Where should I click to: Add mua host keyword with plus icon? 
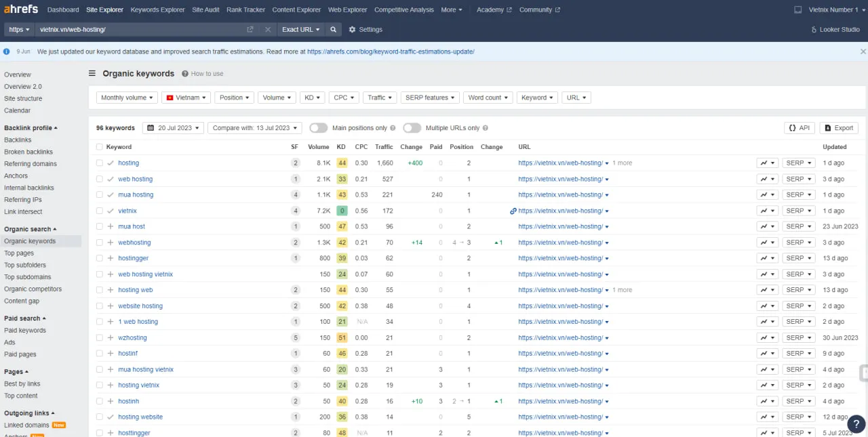[111, 226]
